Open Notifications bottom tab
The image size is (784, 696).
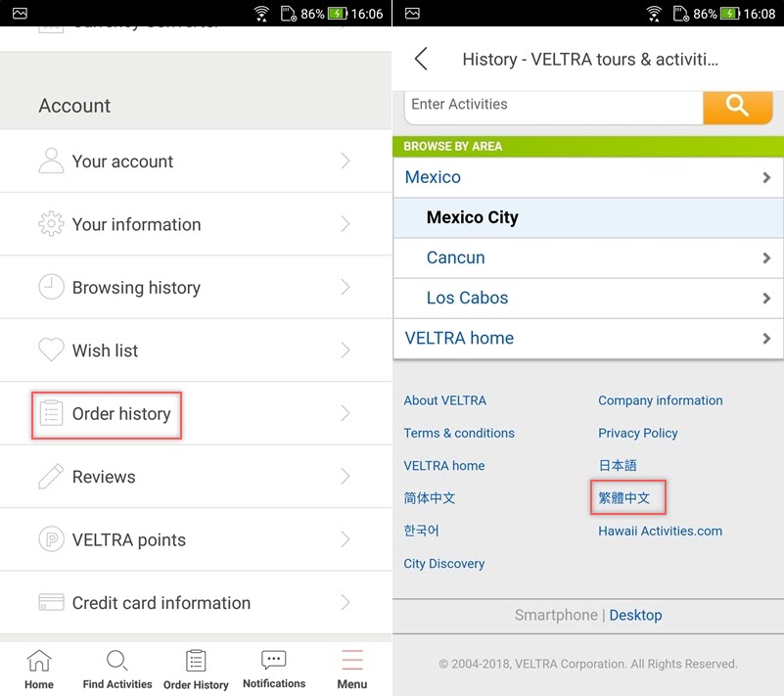click(274, 670)
